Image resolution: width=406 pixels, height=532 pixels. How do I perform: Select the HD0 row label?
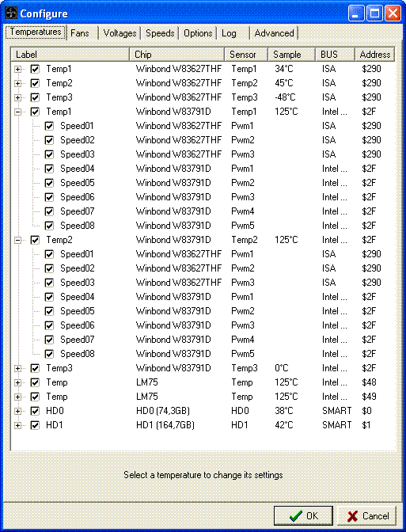click(x=55, y=411)
